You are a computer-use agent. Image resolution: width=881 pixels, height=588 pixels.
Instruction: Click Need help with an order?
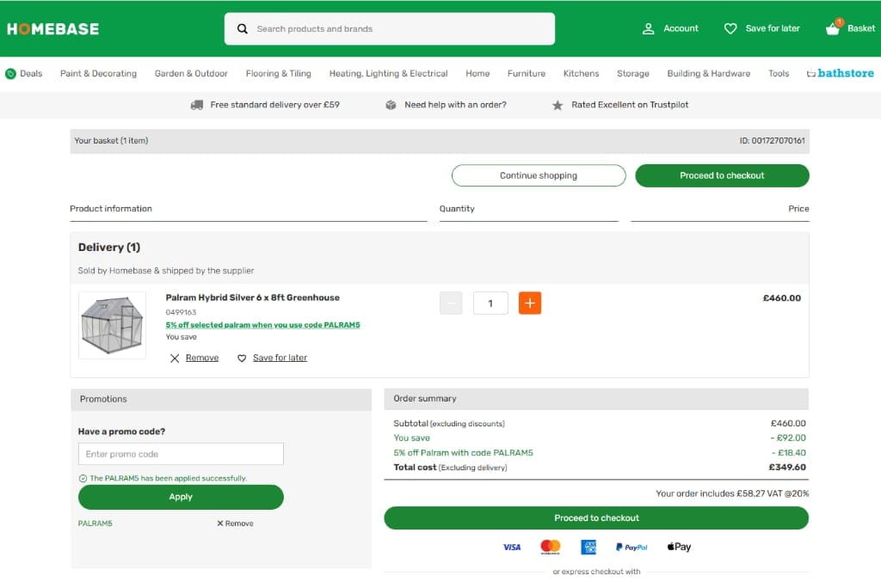point(455,105)
